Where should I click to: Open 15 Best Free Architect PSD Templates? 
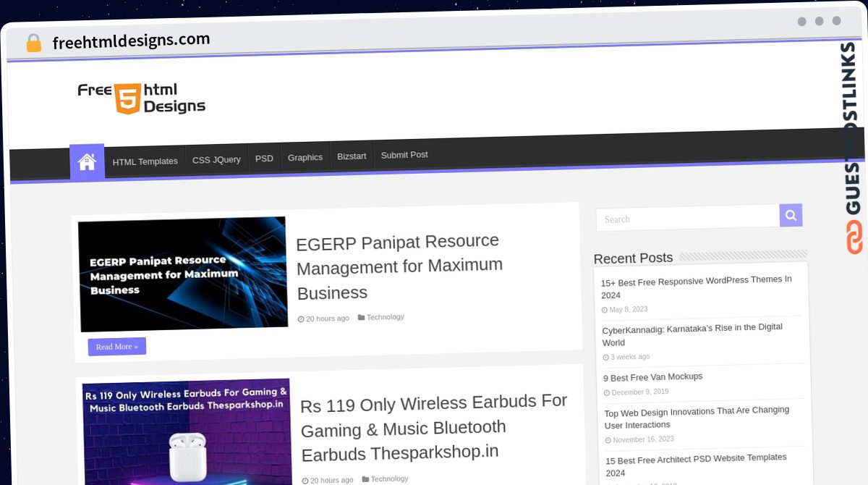tap(696, 465)
